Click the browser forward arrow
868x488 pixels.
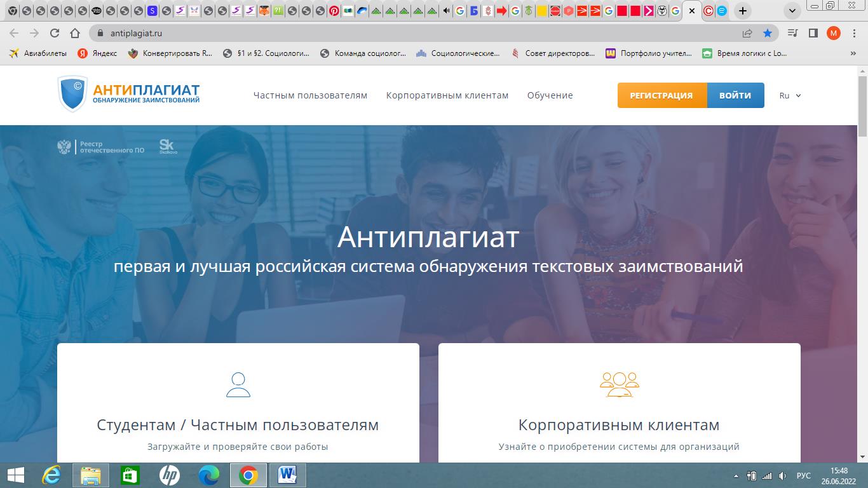click(34, 33)
